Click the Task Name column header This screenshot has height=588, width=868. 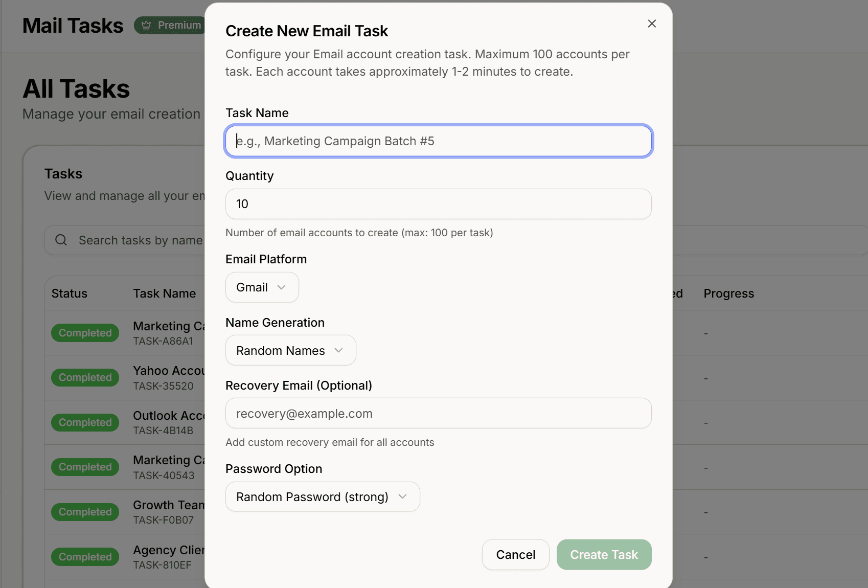tap(165, 293)
